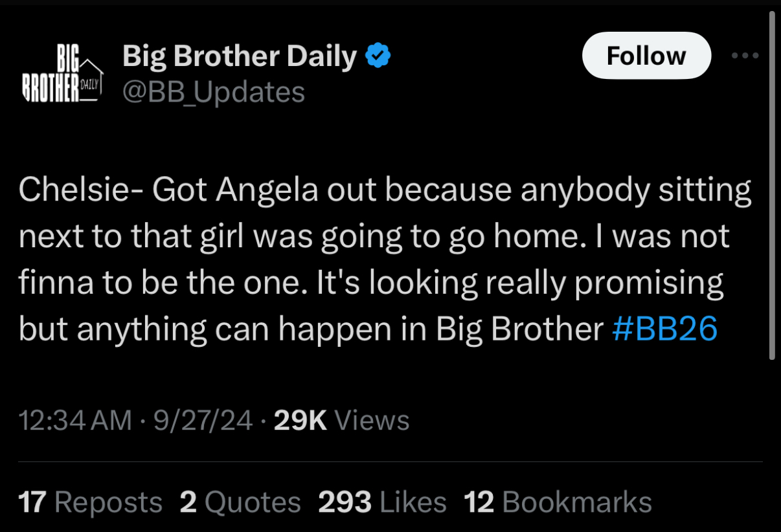
Task: View the 29K Views analytics
Action: 342,421
